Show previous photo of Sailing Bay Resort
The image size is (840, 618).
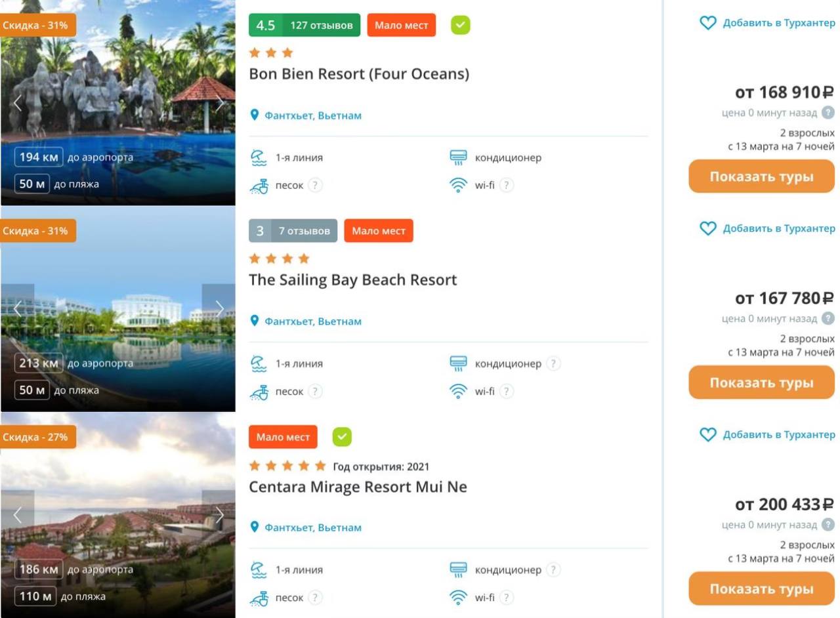[x=18, y=309]
